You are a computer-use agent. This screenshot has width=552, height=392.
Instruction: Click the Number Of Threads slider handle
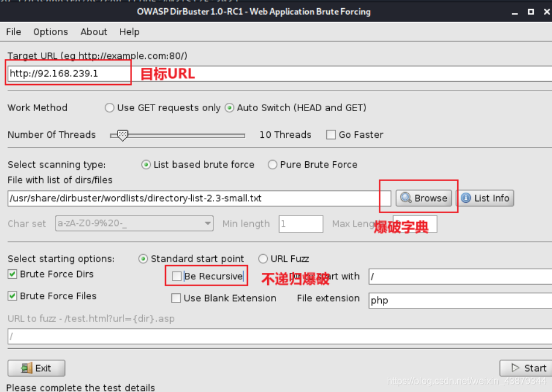pos(123,135)
